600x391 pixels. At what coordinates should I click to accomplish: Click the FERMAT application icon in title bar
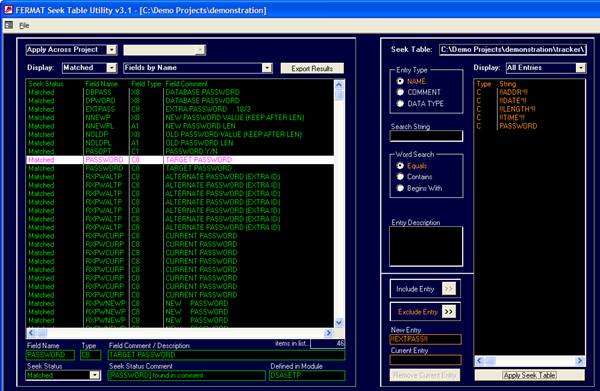point(8,10)
